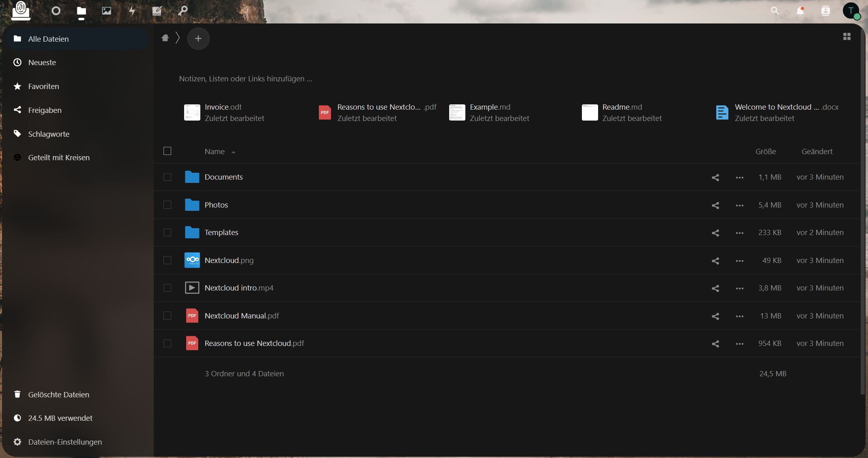868x458 pixels.
Task: Open more actions for Nextcloud.png
Action: [740, 261]
